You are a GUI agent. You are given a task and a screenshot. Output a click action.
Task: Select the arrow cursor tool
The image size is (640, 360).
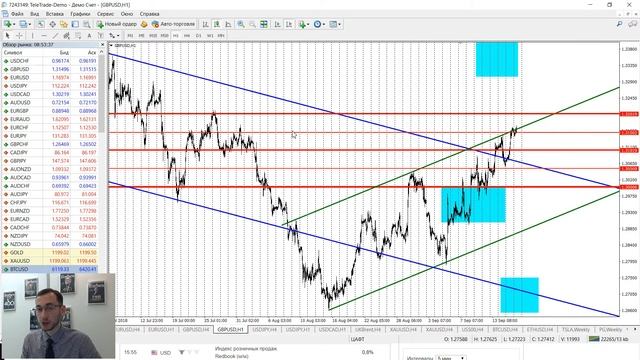click(x=7, y=36)
